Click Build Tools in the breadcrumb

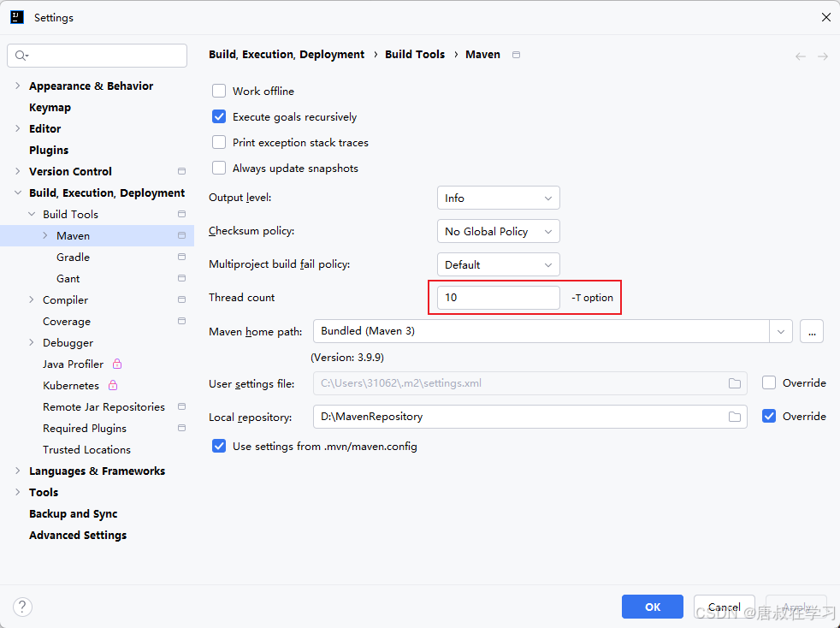click(x=415, y=55)
